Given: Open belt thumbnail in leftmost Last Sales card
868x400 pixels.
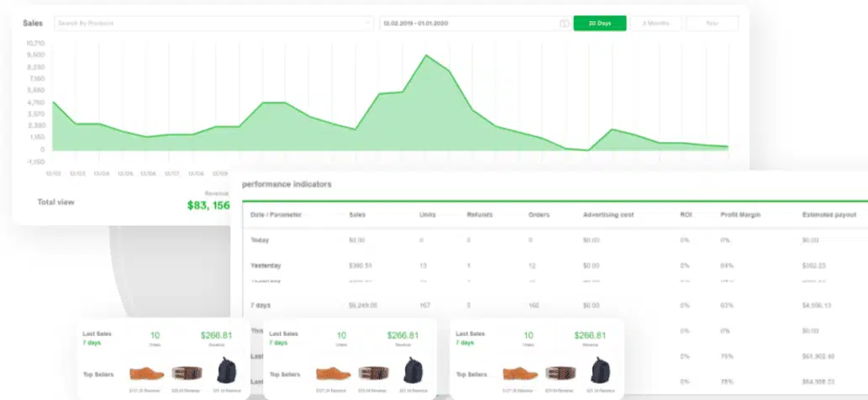Looking at the screenshot, I should [x=187, y=373].
